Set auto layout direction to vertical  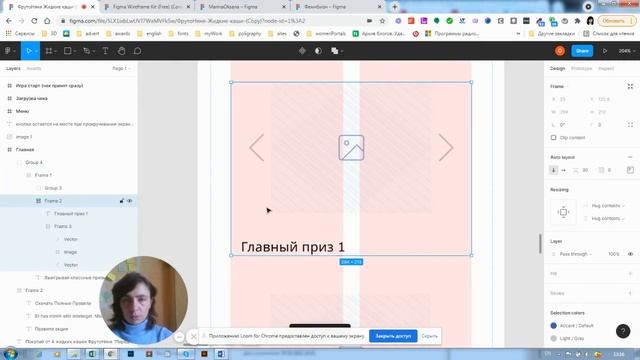click(554, 170)
